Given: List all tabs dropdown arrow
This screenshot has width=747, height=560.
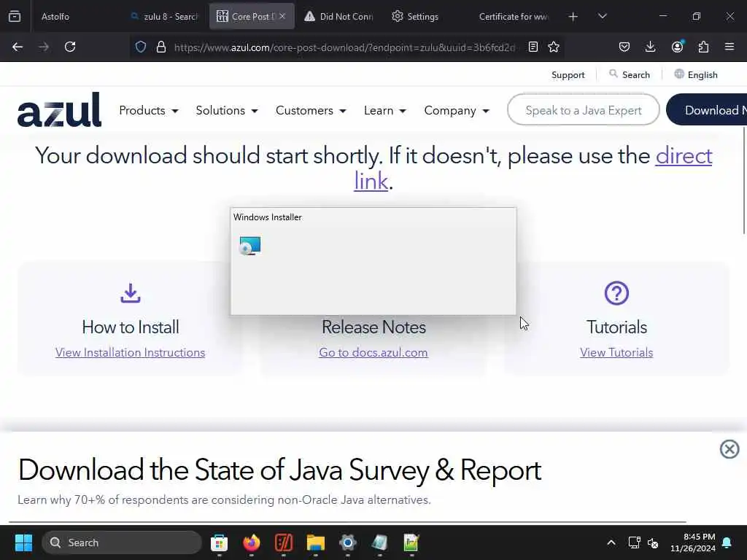Looking at the screenshot, I should click(x=602, y=16).
